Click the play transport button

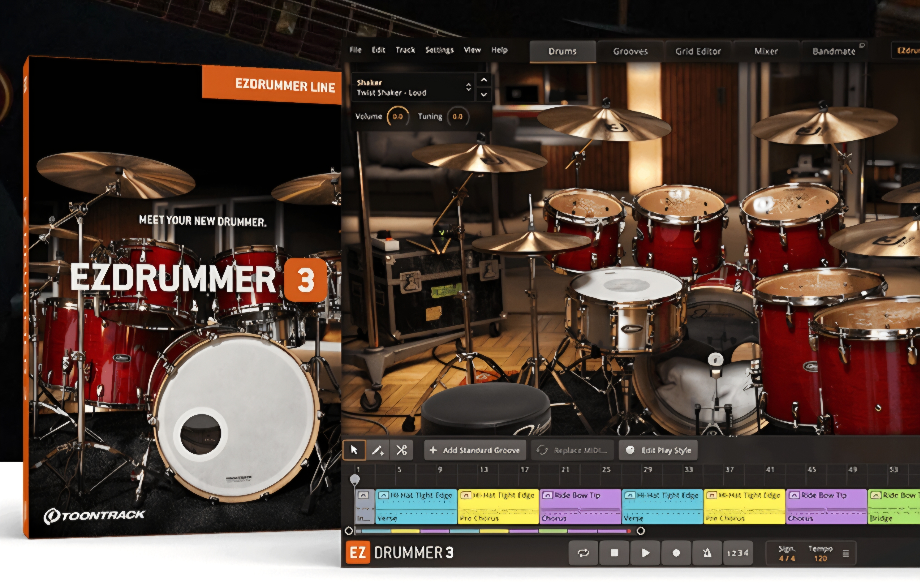click(x=645, y=553)
